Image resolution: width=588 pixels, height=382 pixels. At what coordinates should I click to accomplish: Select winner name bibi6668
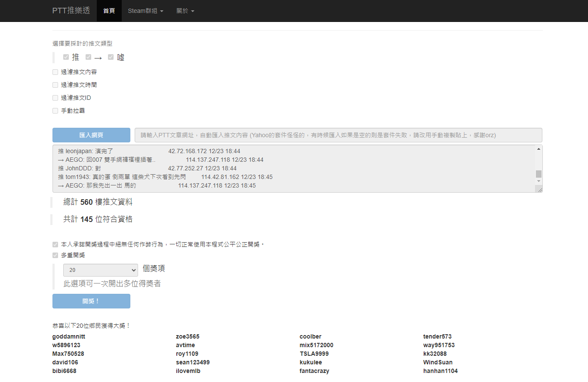(x=65, y=371)
